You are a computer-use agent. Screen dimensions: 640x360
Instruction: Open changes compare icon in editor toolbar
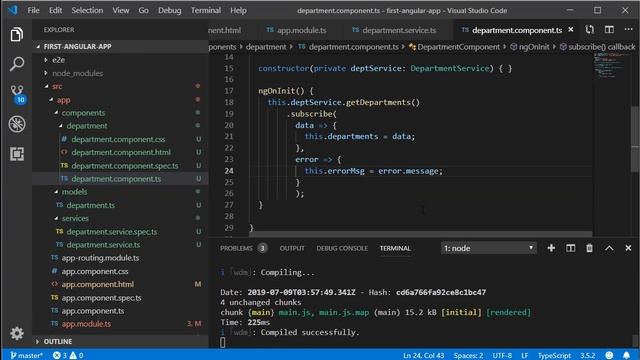coord(589,30)
